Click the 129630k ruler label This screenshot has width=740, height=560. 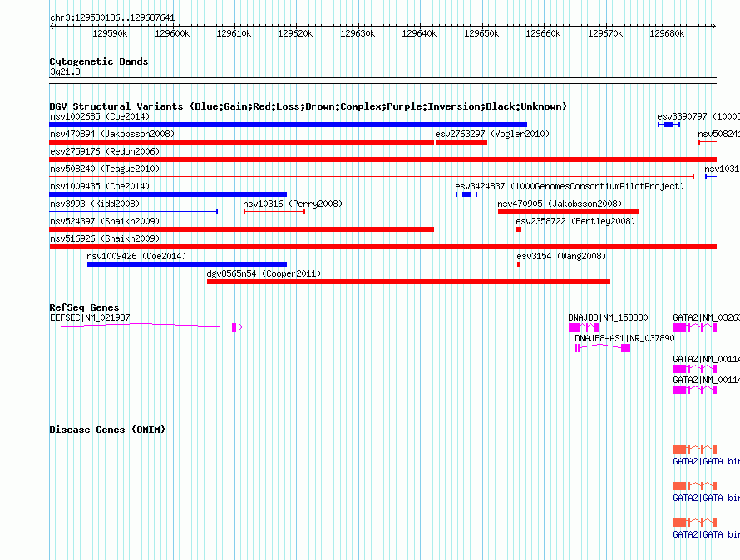pyautogui.click(x=358, y=33)
